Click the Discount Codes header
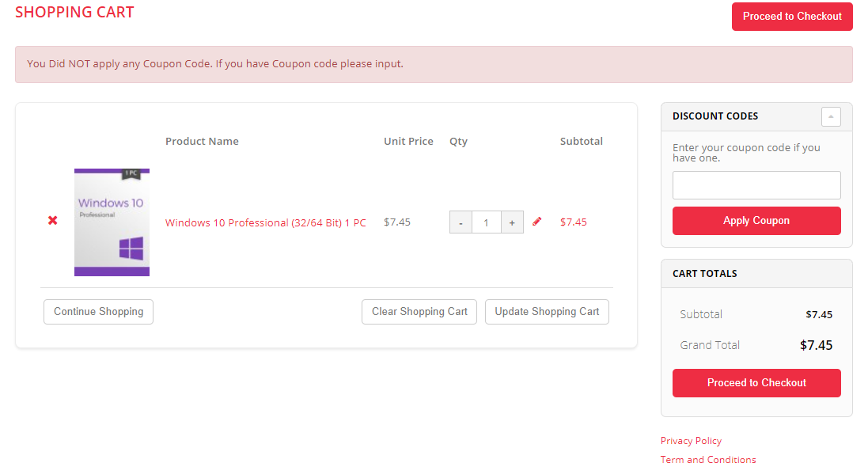 (715, 116)
